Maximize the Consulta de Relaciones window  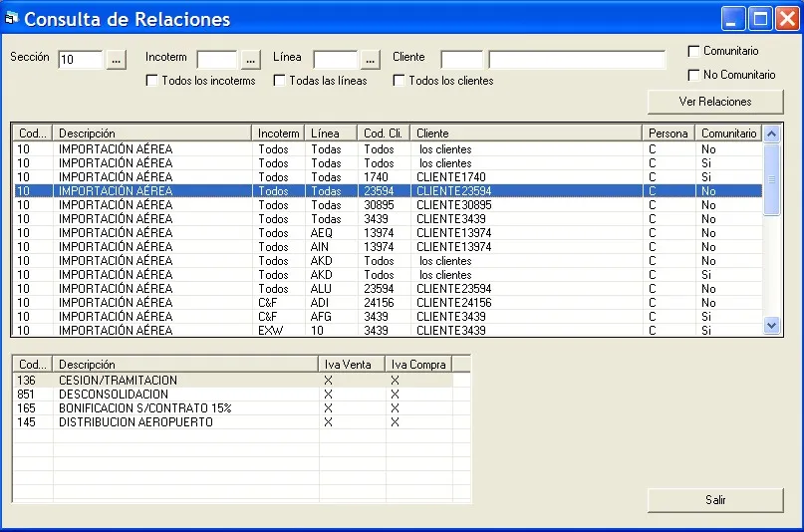click(760, 20)
